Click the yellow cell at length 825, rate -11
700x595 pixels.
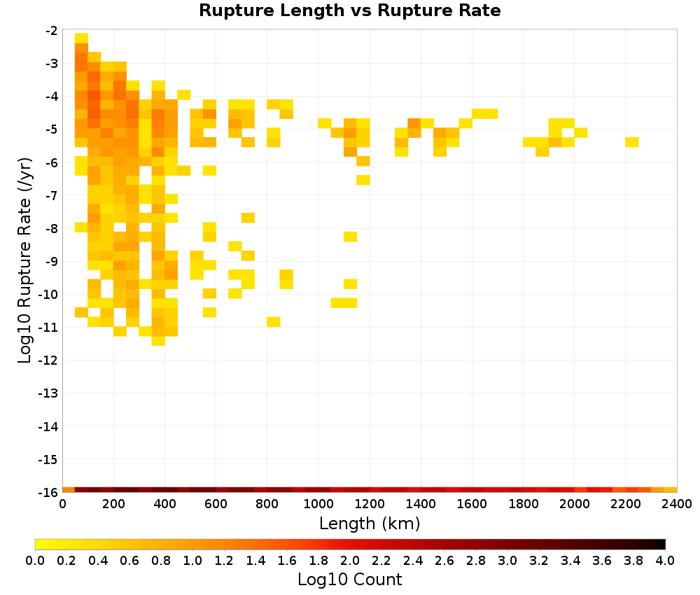pyautogui.click(x=274, y=322)
